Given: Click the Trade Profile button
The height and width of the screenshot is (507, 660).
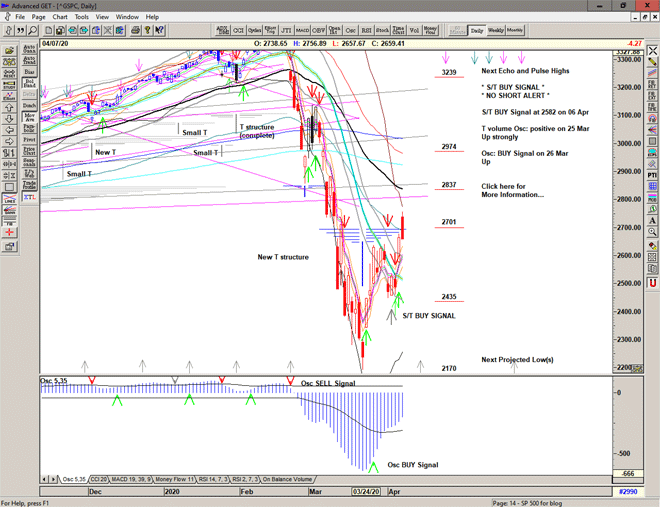Looking at the screenshot, I should click(29, 185).
